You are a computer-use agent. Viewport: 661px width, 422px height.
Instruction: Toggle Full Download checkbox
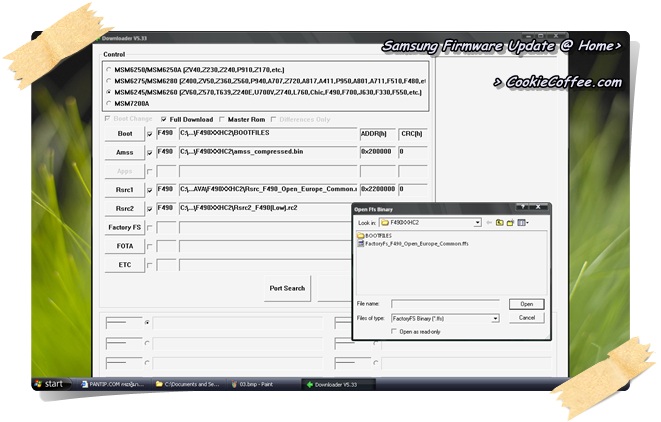(x=164, y=119)
